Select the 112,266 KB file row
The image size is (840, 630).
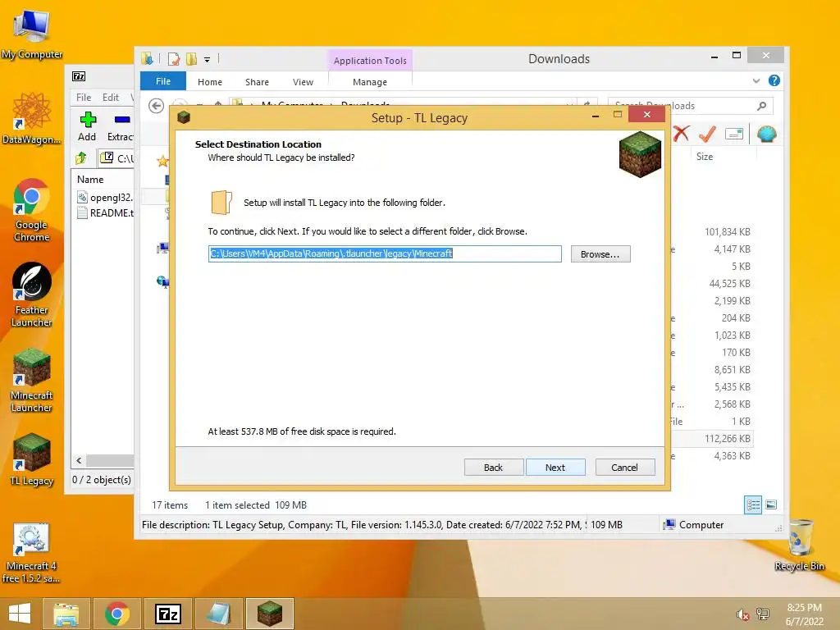click(x=711, y=438)
